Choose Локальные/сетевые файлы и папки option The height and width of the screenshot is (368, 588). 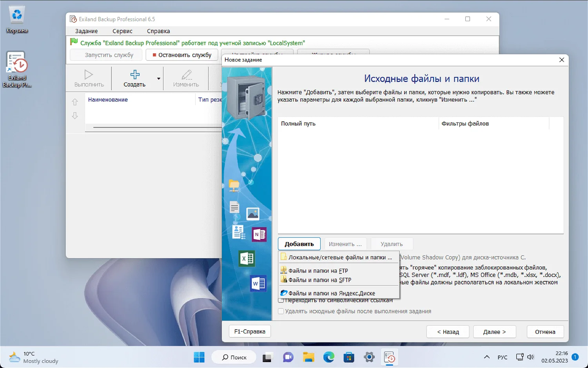coord(339,257)
